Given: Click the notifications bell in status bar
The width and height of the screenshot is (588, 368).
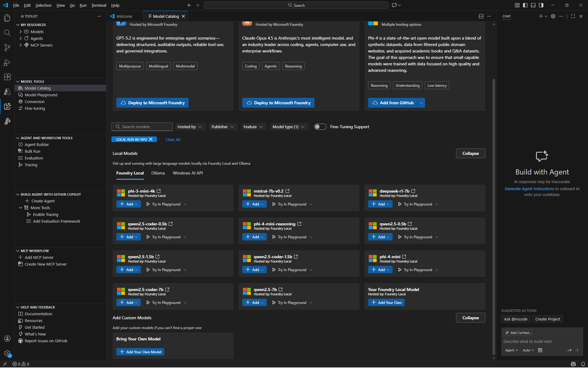Looking at the screenshot, I should point(583,364).
